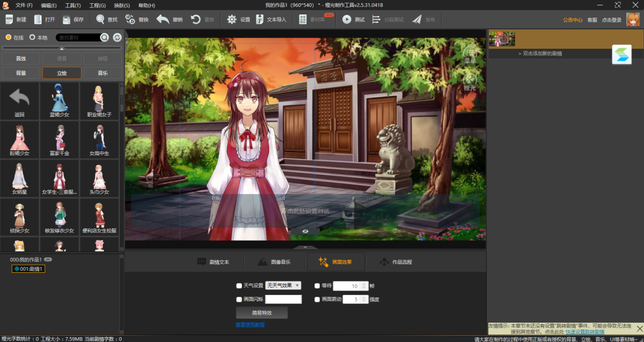Click the 新建 (New) toolbar icon
The width and height of the screenshot is (644, 342).
tap(9, 19)
